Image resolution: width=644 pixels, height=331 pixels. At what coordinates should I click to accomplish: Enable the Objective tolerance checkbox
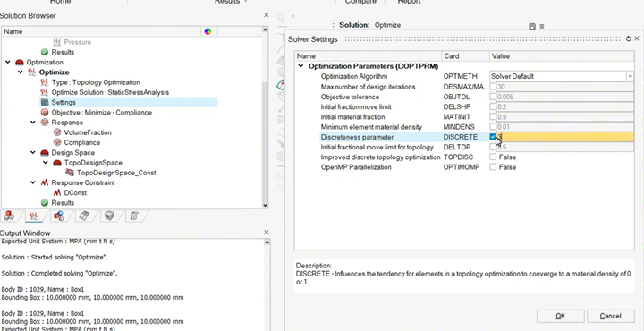tap(493, 97)
